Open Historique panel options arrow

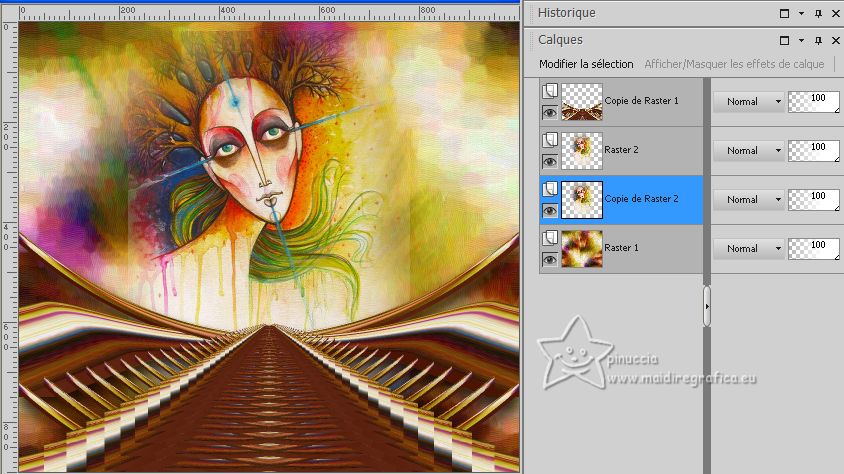coord(801,13)
